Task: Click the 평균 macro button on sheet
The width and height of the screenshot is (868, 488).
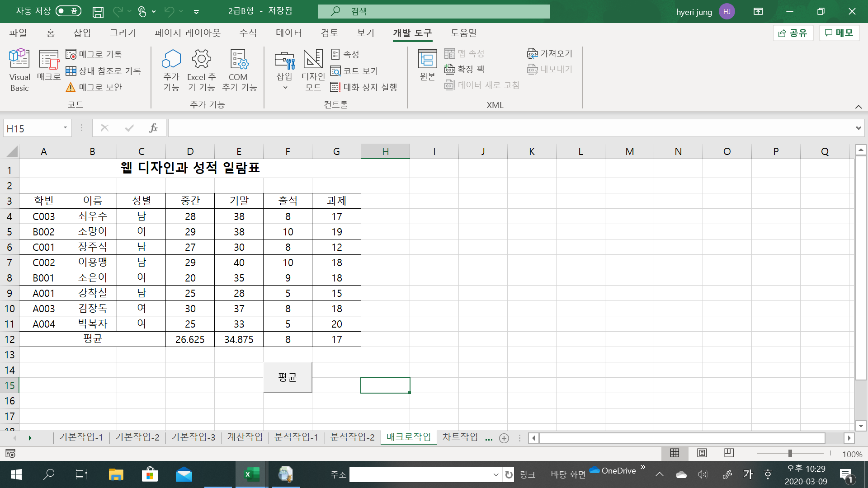Action: coord(288,377)
